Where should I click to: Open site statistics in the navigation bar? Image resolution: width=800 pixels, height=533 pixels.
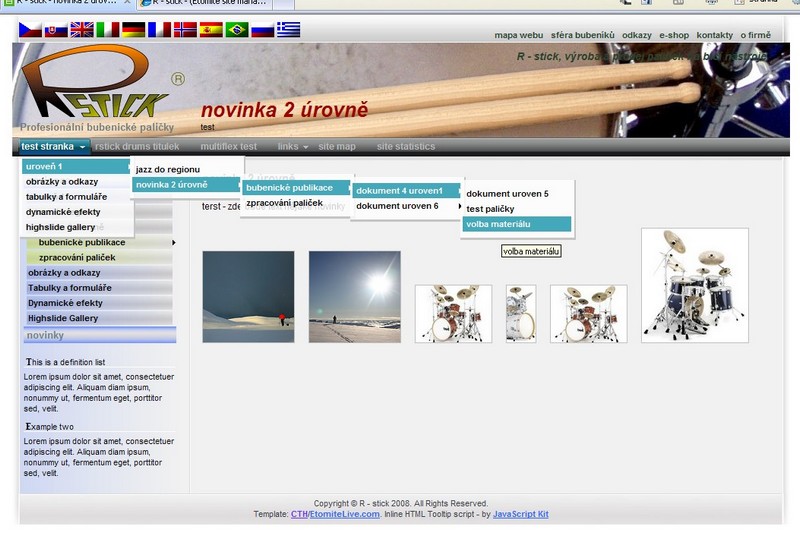tap(406, 146)
